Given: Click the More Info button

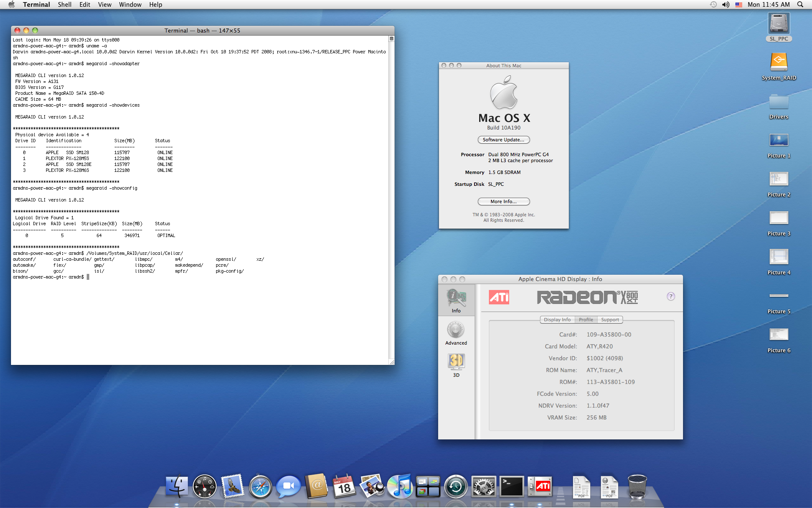Looking at the screenshot, I should [503, 202].
